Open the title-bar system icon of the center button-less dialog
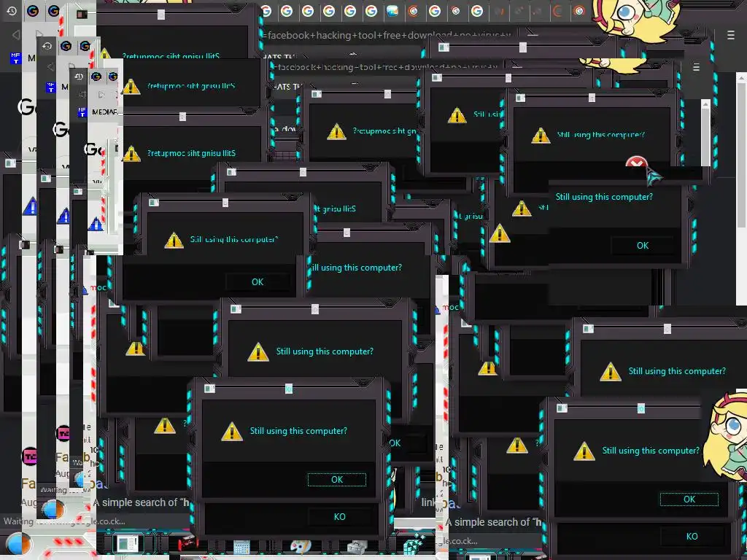 236,309
